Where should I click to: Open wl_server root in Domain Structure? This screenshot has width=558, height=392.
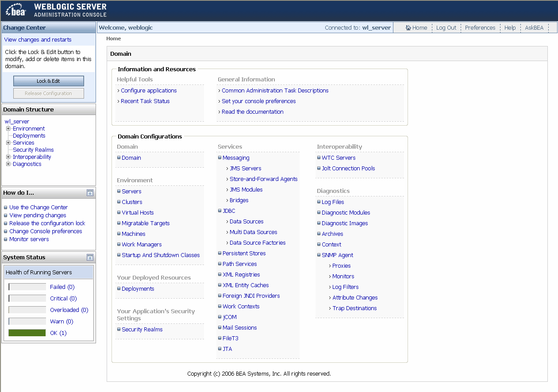pyautogui.click(x=17, y=121)
